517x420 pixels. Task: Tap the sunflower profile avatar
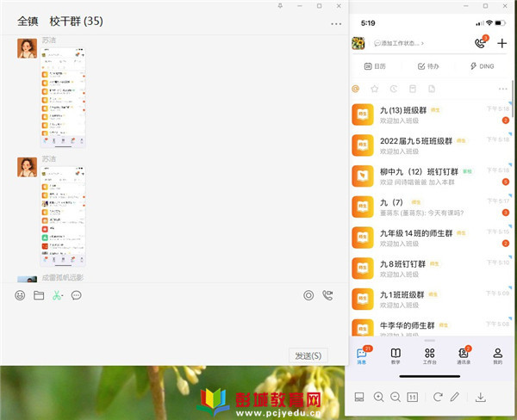click(x=358, y=43)
